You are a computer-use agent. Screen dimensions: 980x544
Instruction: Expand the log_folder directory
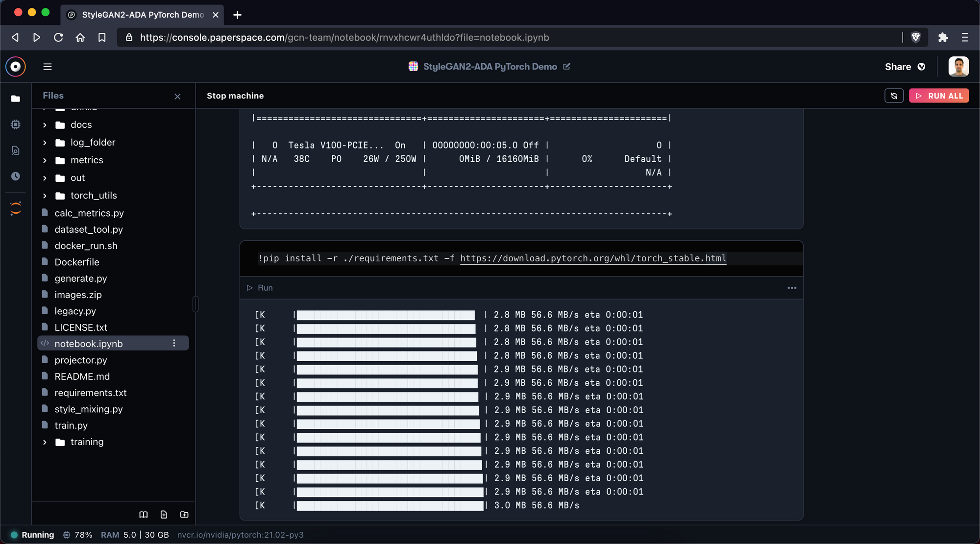(x=45, y=143)
